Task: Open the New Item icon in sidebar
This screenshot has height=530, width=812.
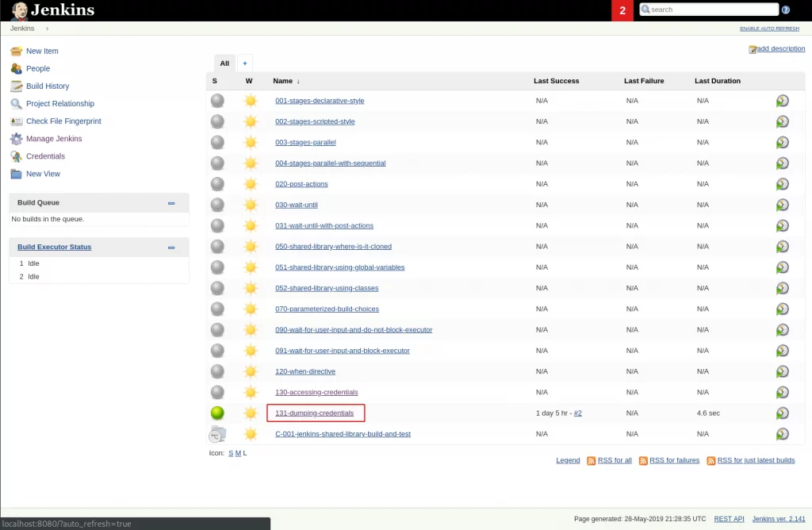Action: coord(17,51)
